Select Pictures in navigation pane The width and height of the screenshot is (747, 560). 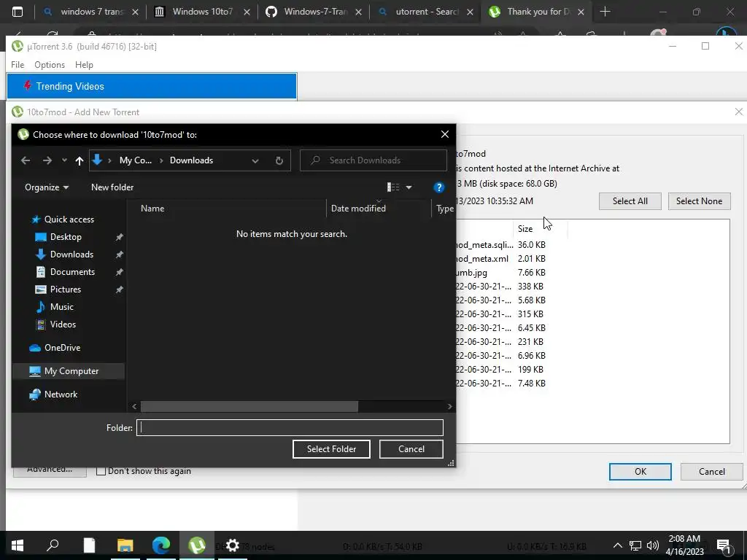[65, 289]
